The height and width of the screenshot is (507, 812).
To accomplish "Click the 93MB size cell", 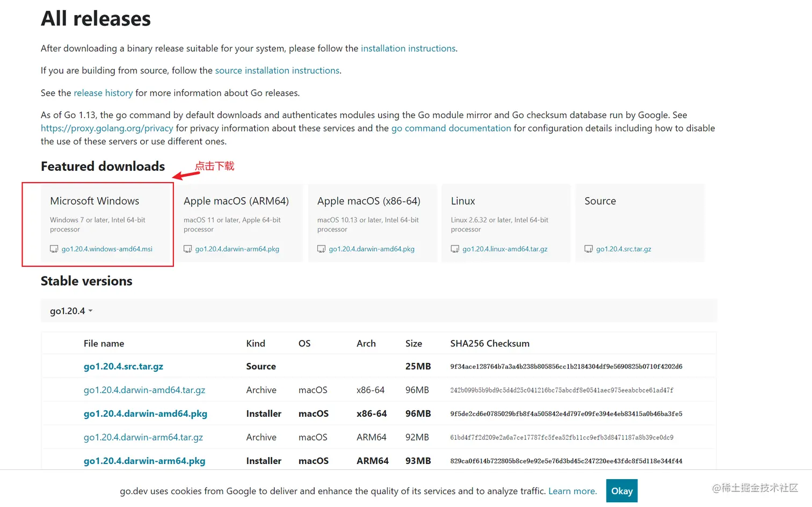I will click(418, 461).
